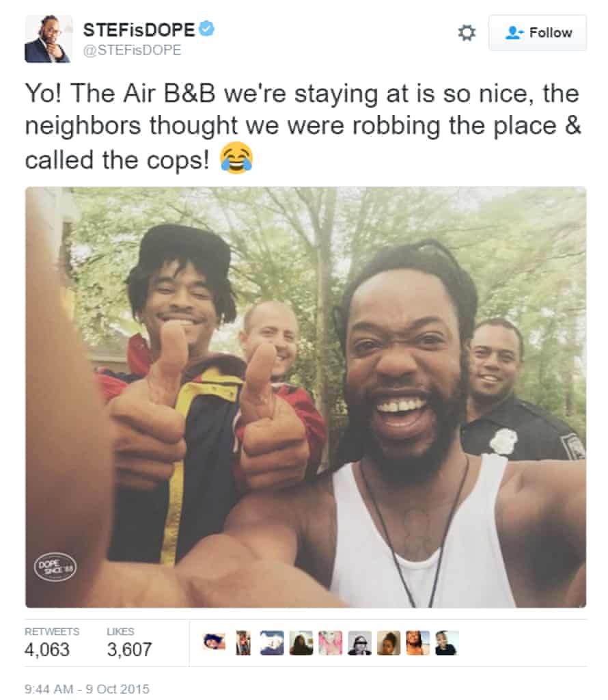Click the blue verified badge icon
Viewport: 608px width, 700px height.
tap(206, 29)
